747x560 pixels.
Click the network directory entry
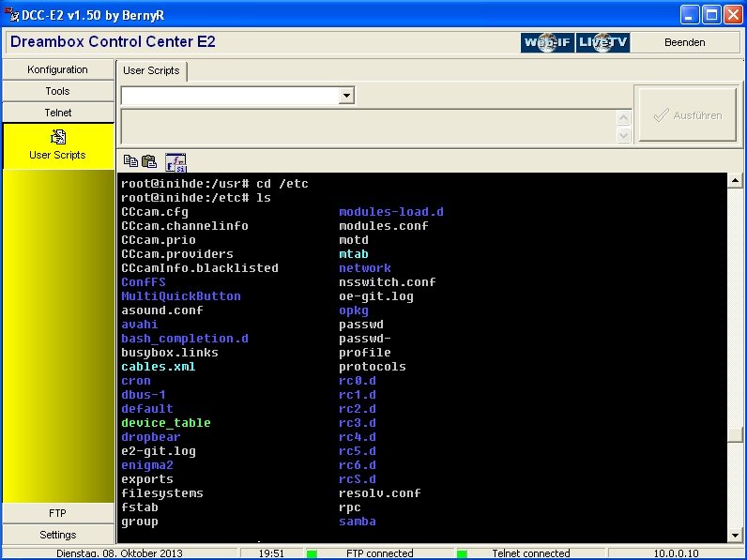point(365,268)
